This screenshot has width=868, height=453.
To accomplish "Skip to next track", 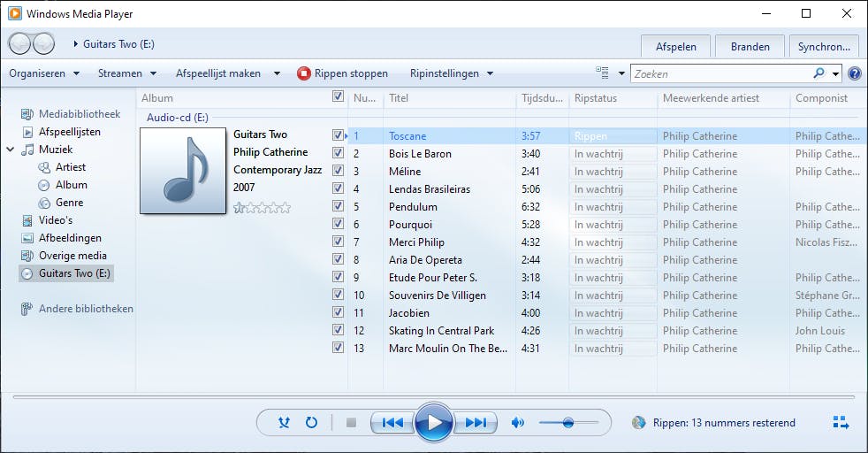I will point(476,423).
